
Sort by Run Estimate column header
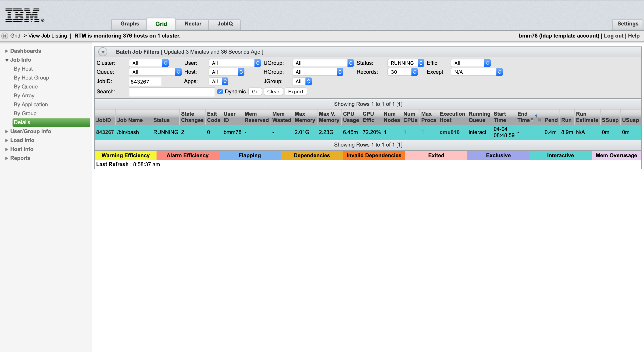tap(587, 117)
